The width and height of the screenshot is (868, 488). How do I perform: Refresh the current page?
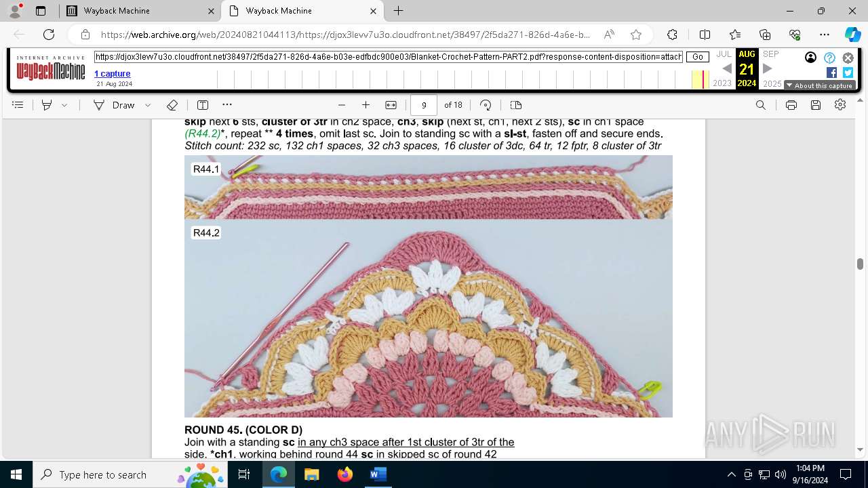tap(49, 35)
